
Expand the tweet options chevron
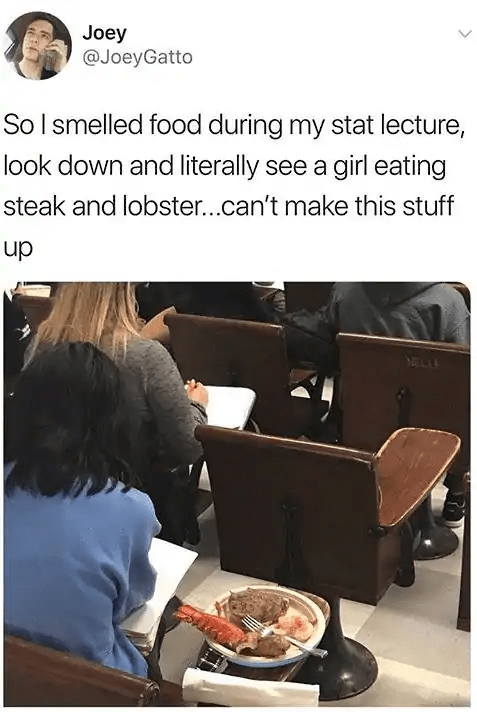coord(462,34)
